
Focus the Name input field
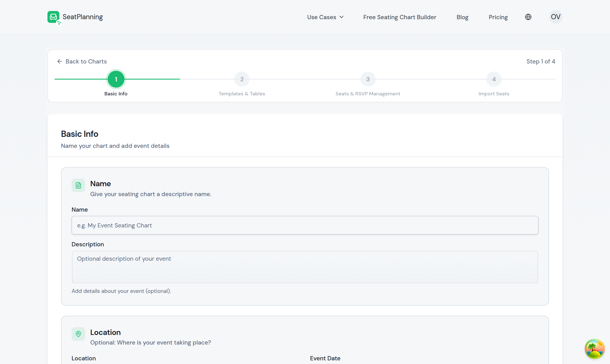coord(305,225)
